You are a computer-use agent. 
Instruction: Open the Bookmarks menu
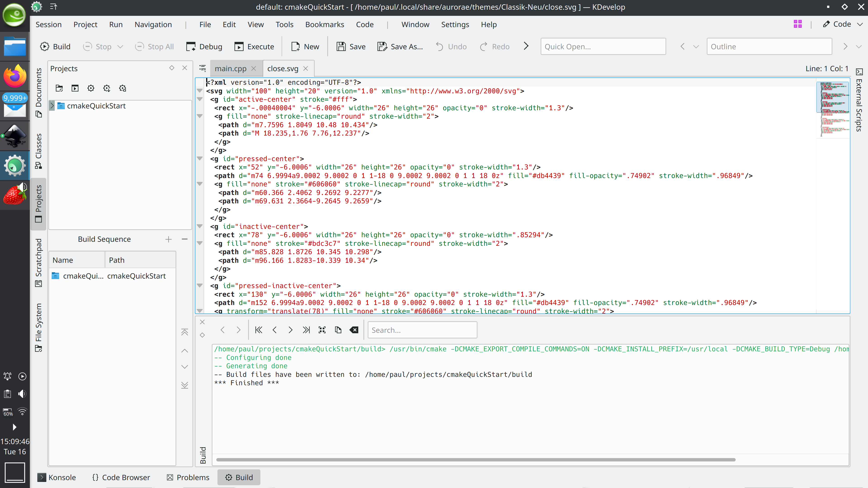[325, 25]
